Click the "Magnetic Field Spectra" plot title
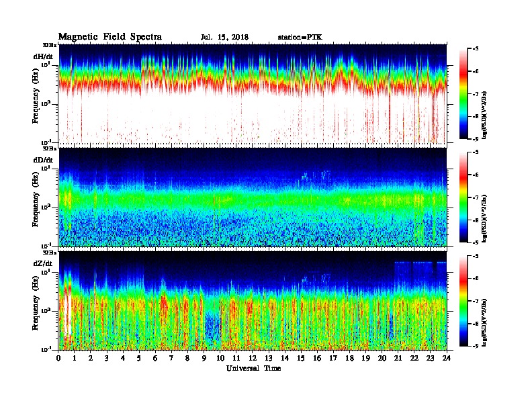The image size is (532, 411). pyautogui.click(x=110, y=37)
